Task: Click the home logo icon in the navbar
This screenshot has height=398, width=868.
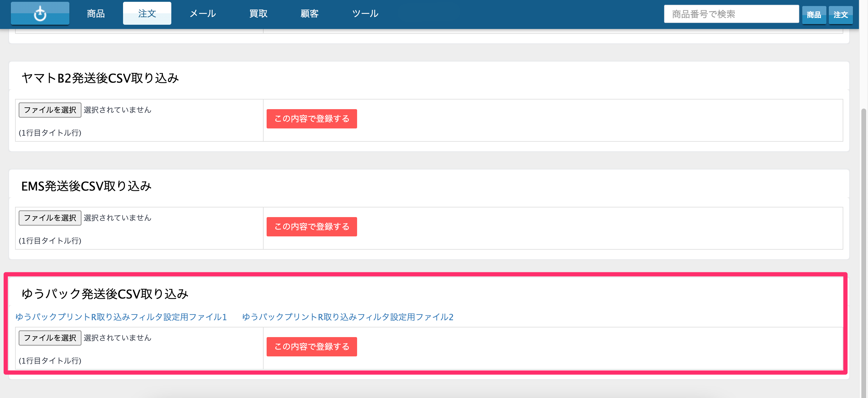Action: 40,14
